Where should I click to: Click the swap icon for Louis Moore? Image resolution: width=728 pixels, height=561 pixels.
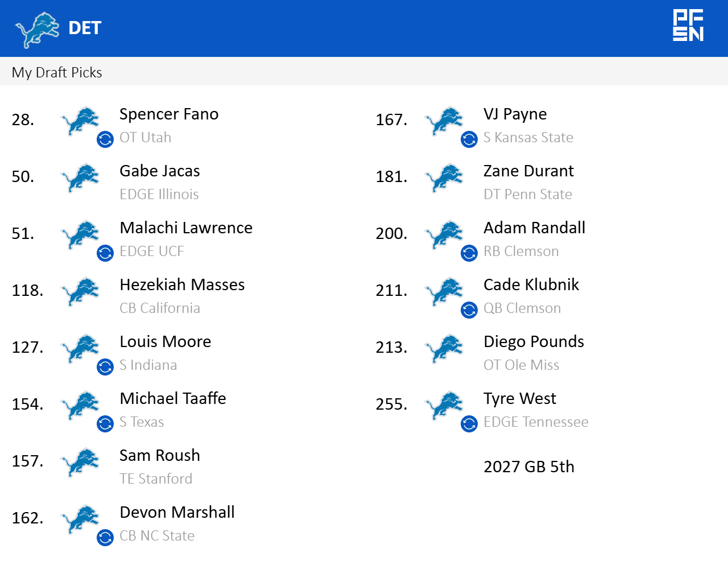(x=105, y=367)
